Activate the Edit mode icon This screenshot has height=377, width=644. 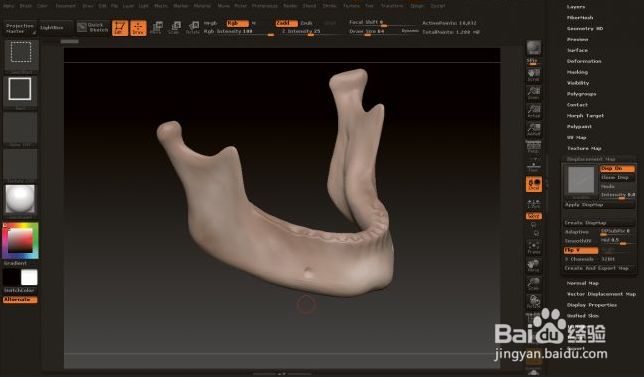pos(120,28)
